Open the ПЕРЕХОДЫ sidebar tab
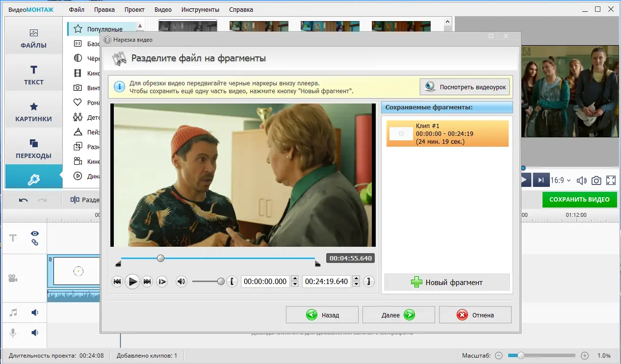Image resolution: width=621 pixels, height=364 pixels. 34,149
